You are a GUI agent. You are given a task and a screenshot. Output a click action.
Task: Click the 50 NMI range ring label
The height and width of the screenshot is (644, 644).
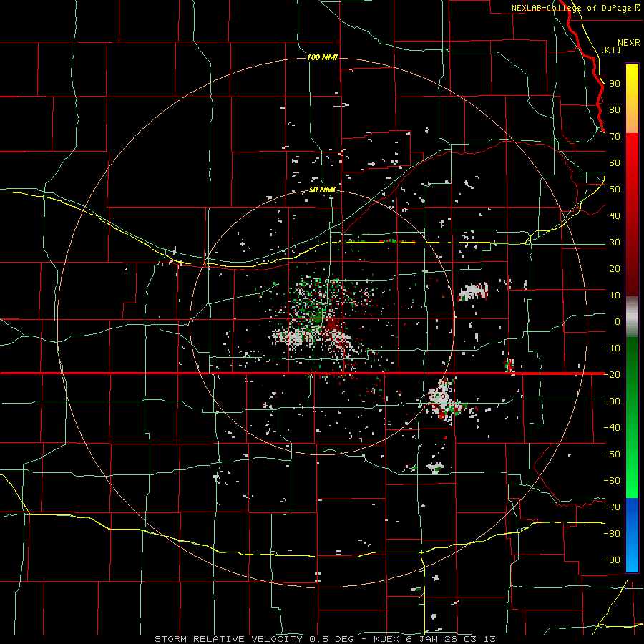click(x=322, y=190)
